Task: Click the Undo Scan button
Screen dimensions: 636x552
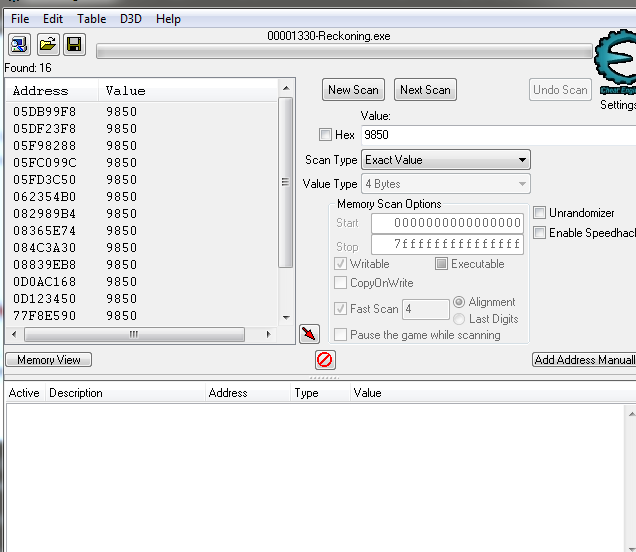Action: pyautogui.click(x=560, y=90)
